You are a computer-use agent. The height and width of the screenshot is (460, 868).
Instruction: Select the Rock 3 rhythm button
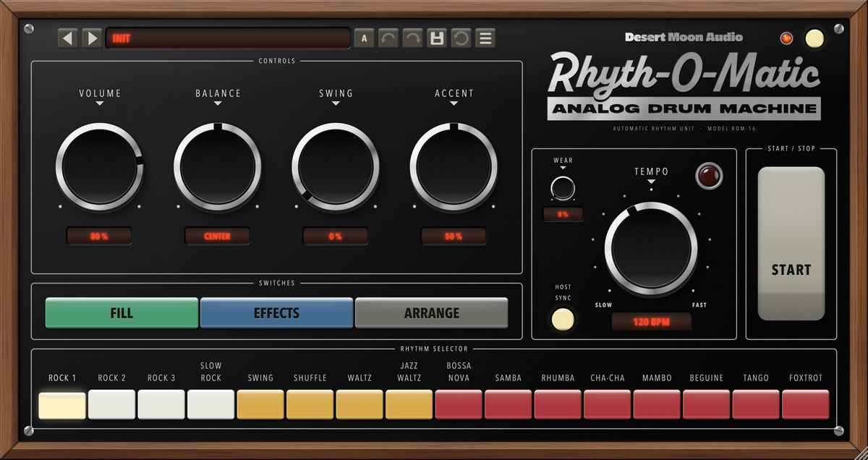tap(161, 404)
